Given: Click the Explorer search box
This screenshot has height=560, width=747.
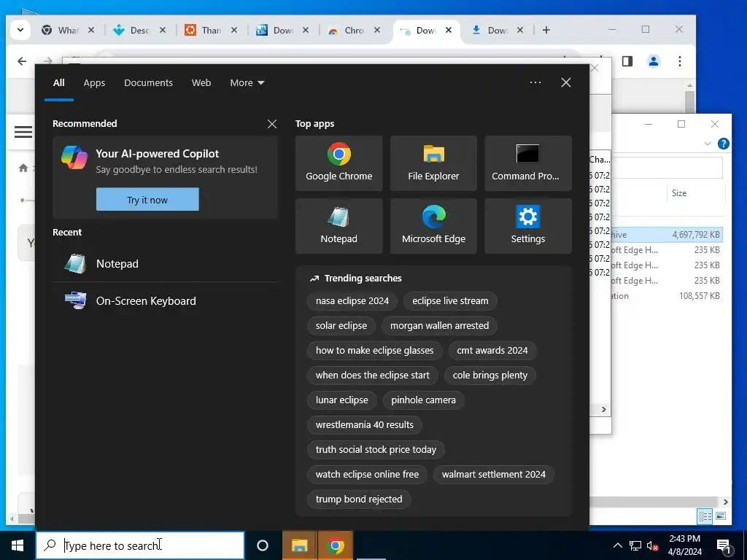Looking at the screenshot, I should click(667, 168).
